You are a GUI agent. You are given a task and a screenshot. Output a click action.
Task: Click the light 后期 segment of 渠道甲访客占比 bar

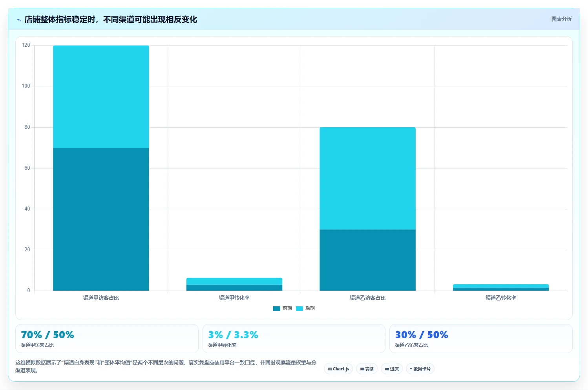coord(101,97)
